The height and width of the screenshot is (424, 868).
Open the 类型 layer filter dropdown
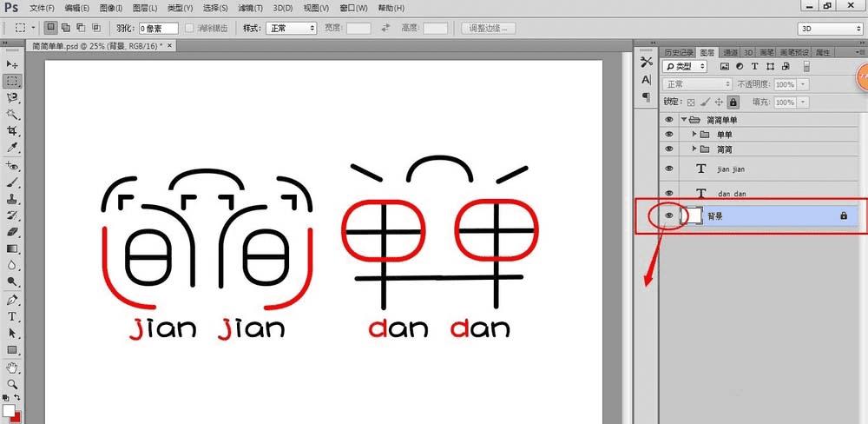pyautogui.click(x=685, y=67)
